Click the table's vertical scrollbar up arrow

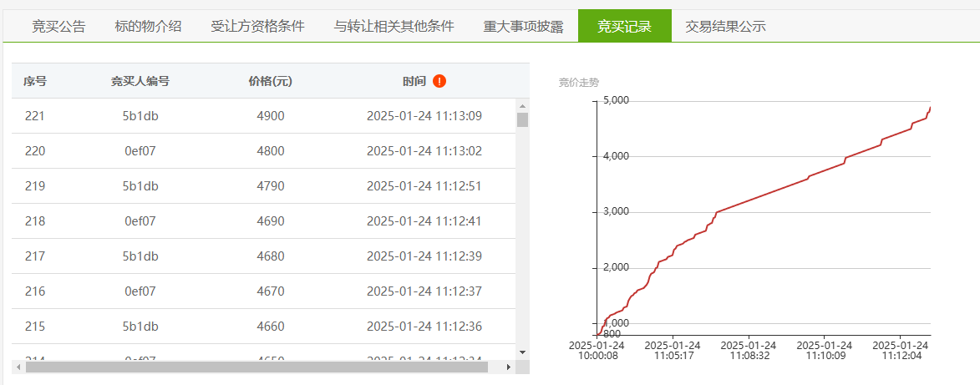(522, 104)
